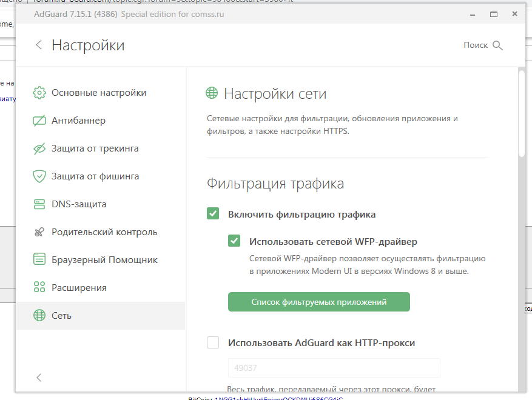Click the gear icon beside Основные настройки
The height and width of the screenshot is (400, 532).
tap(39, 93)
